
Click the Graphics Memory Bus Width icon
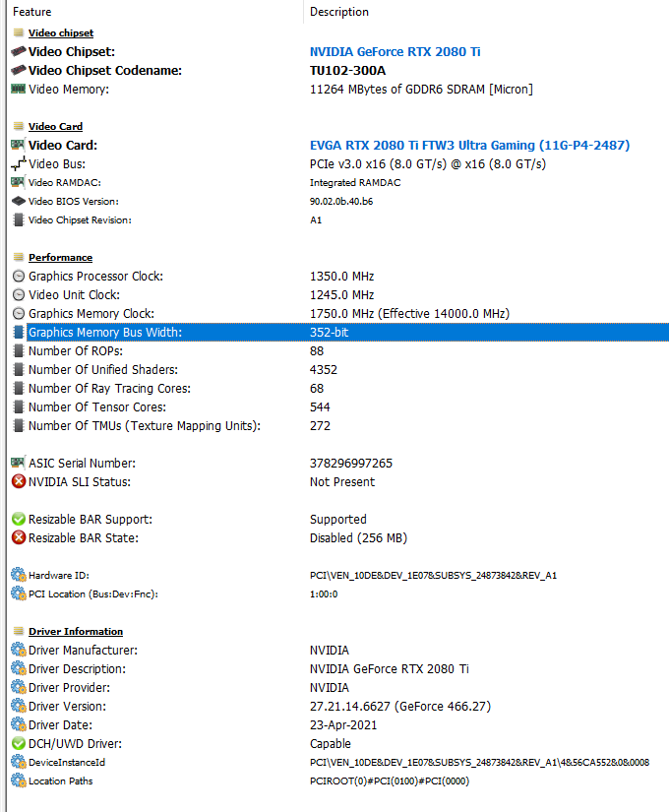[x=18, y=332]
